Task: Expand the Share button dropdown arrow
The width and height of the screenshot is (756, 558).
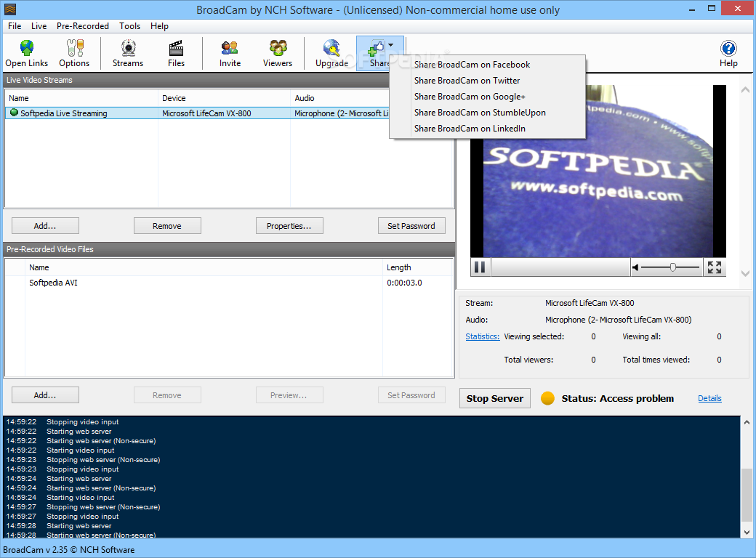Action: point(390,45)
